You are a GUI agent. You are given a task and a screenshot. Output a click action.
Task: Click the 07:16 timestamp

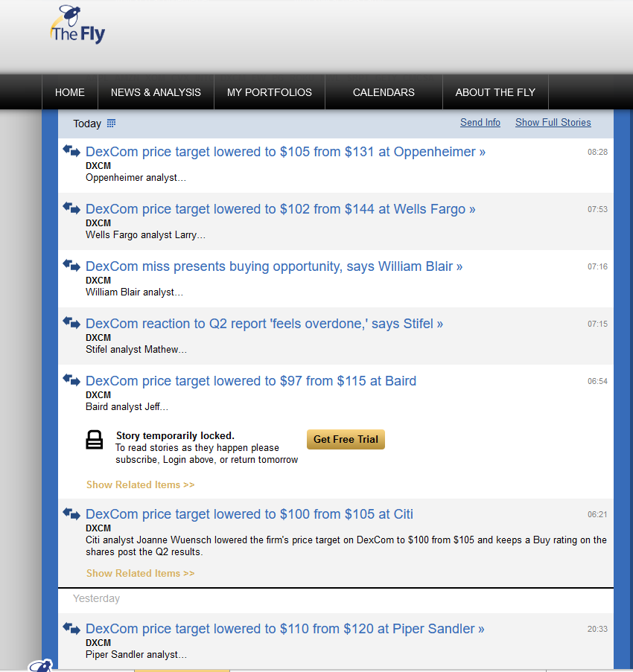[x=597, y=266]
